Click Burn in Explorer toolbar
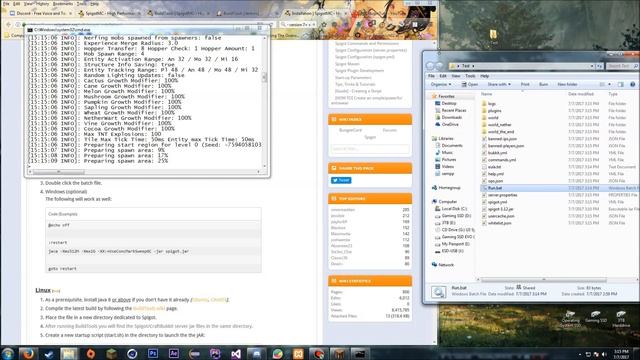 coord(543,84)
